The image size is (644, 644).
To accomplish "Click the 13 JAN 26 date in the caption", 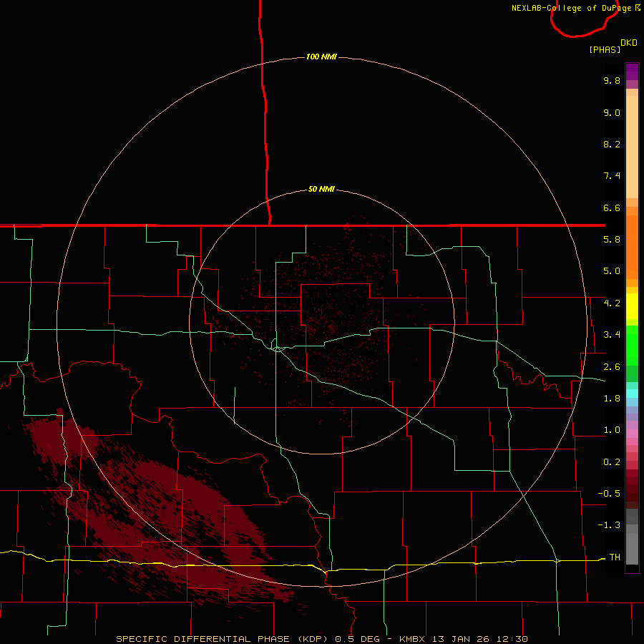I will point(462,639).
